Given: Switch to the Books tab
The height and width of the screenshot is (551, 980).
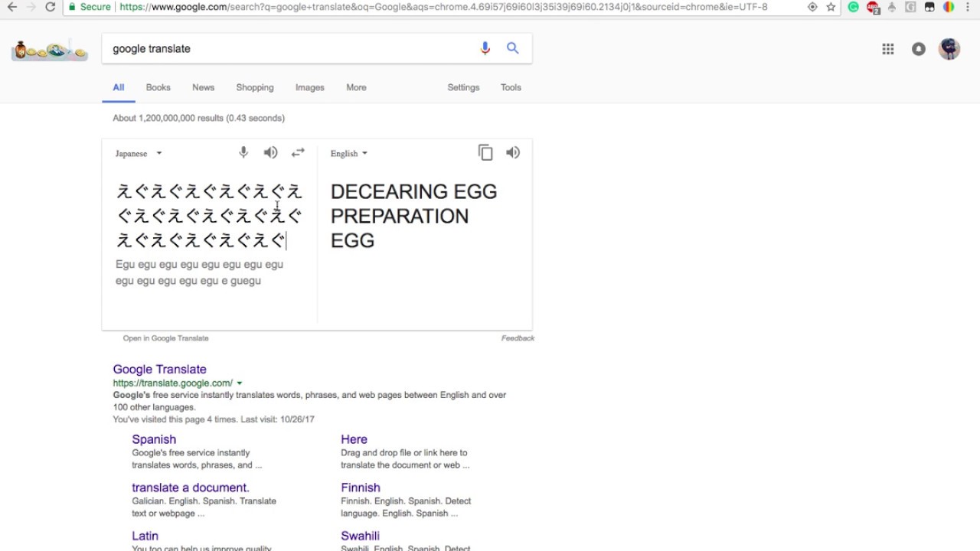Looking at the screenshot, I should click(158, 87).
